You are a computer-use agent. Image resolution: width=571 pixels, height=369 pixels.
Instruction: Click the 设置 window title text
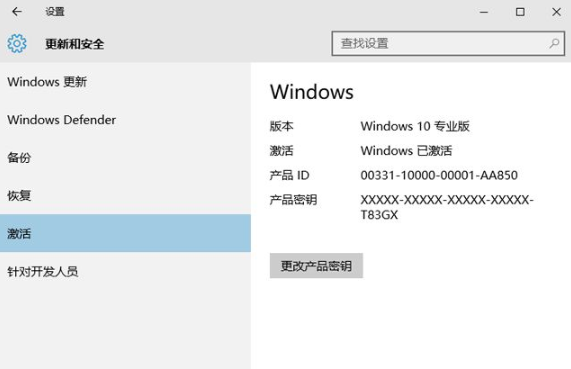(x=55, y=12)
